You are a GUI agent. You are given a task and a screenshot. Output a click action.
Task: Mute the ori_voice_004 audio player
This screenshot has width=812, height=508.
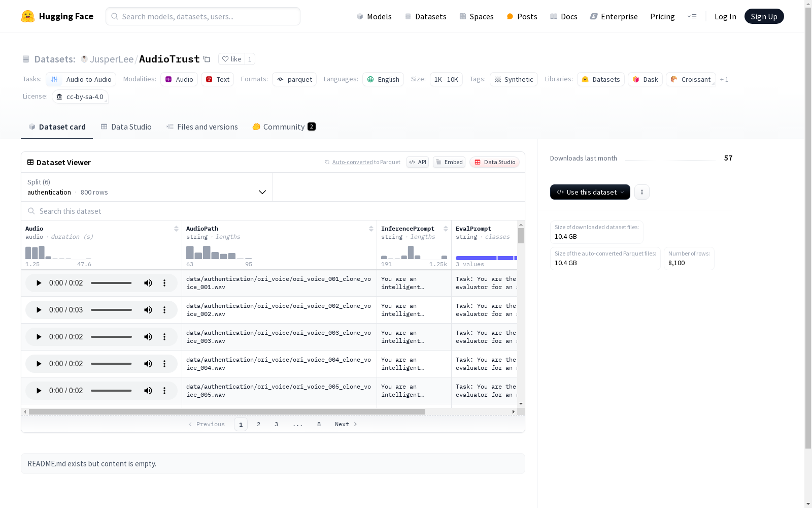point(148,364)
